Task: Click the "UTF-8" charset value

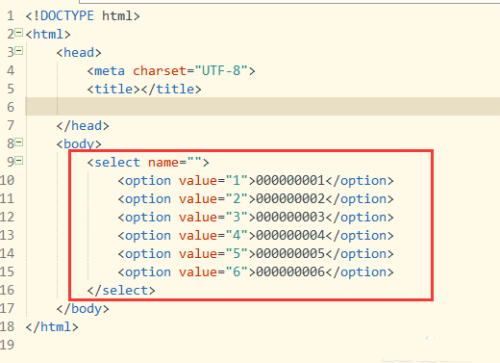Action: pos(221,71)
